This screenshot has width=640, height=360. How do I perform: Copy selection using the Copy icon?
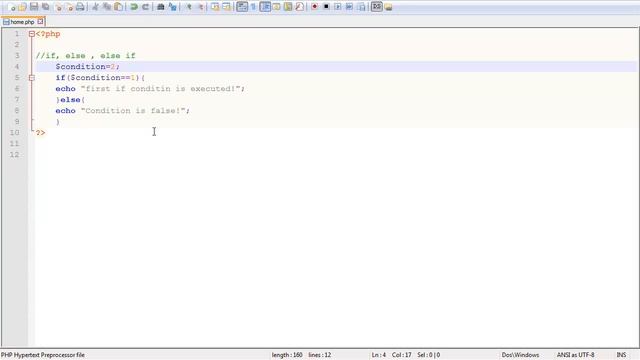click(107, 7)
